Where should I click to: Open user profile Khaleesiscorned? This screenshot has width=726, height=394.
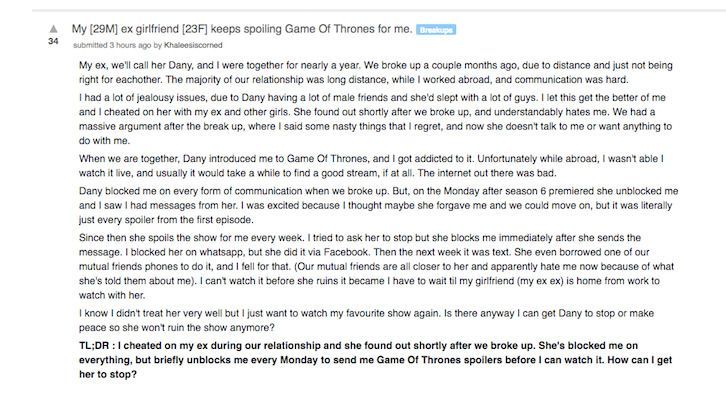click(193, 45)
